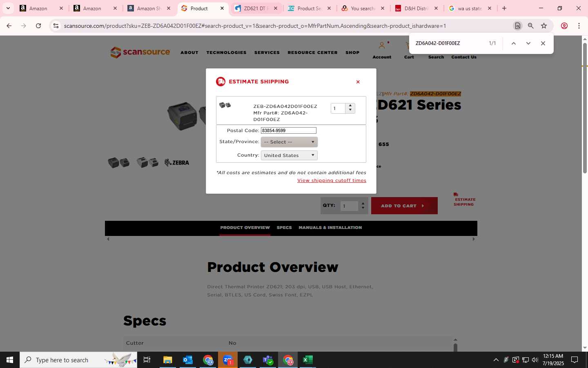Open Task View on taskbar

(147, 360)
